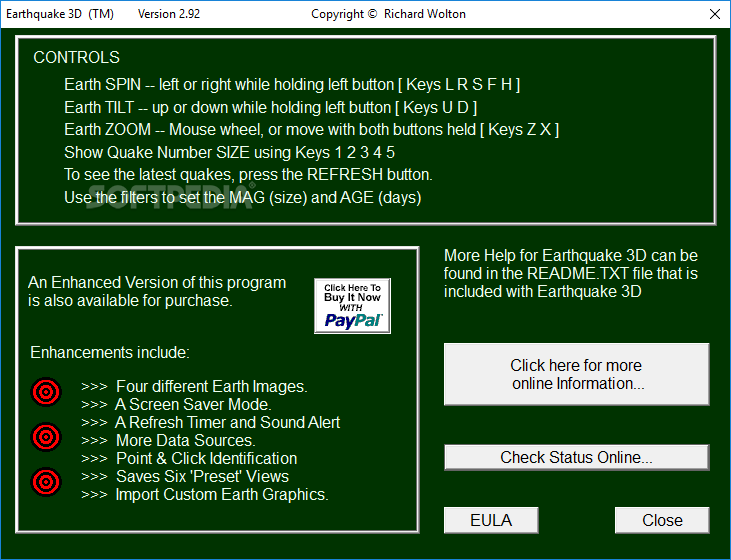This screenshot has height=560, width=731.
Task: Click the red target icon beside Four different Earth Images
Action: point(46,392)
